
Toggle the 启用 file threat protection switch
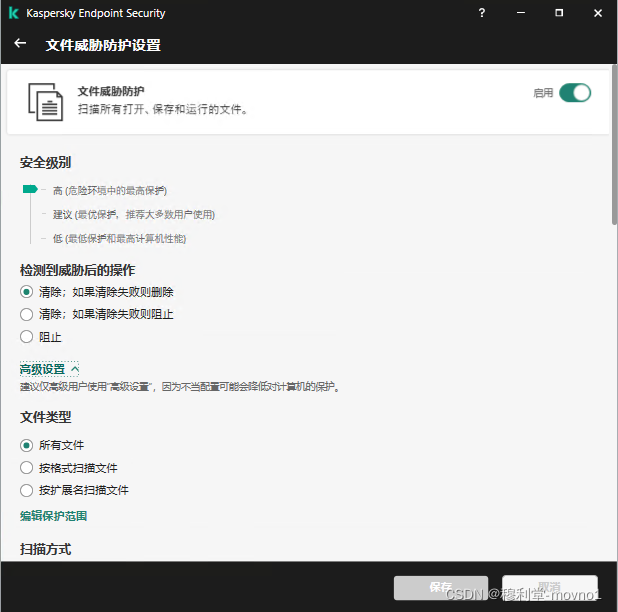click(x=575, y=93)
